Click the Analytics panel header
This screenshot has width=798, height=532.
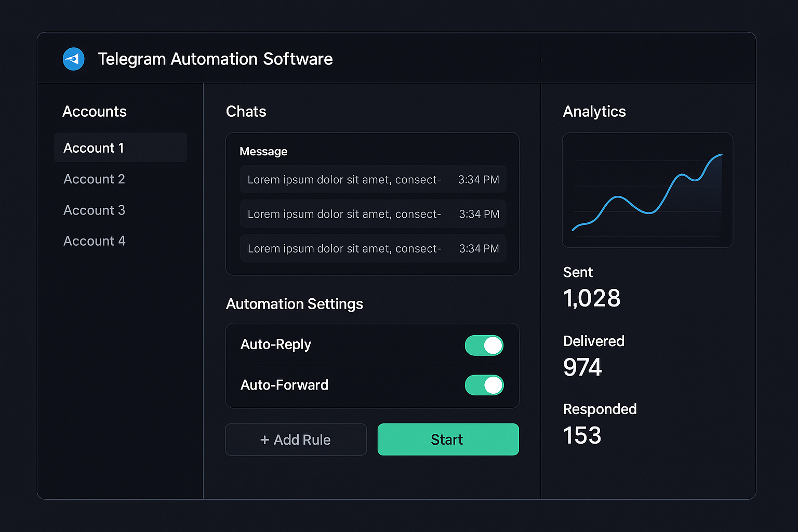[594, 111]
